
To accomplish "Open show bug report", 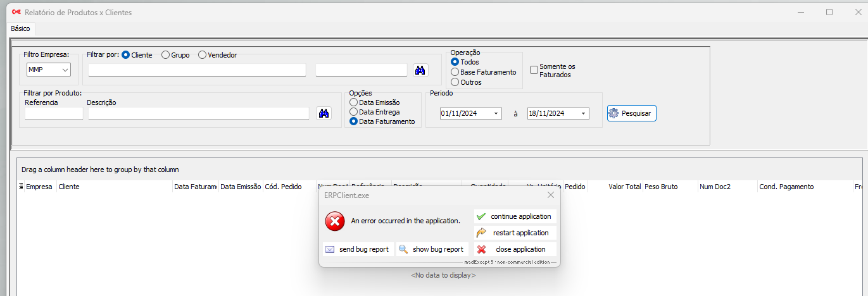I will point(432,249).
